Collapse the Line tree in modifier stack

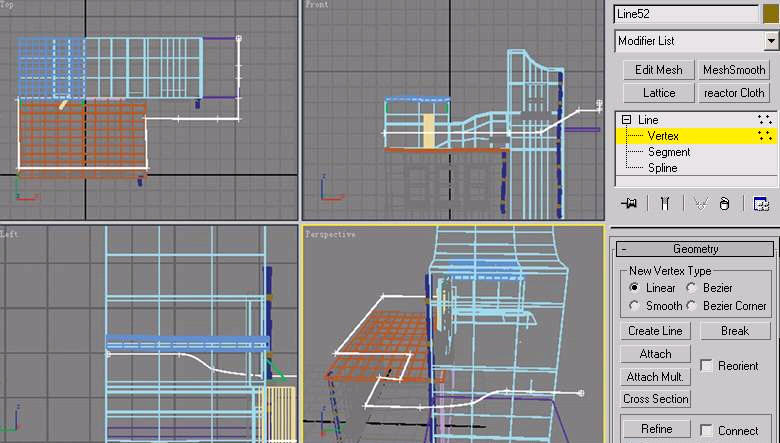pyautogui.click(x=626, y=120)
